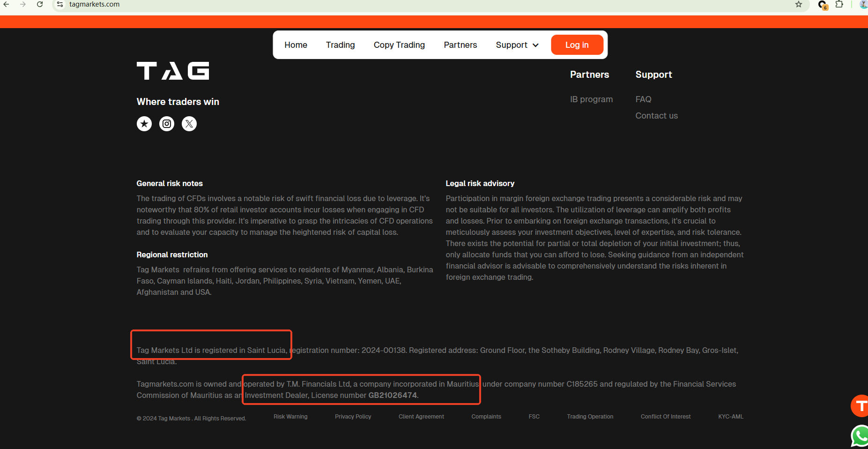Open the orange T chat widget
Image resolution: width=868 pixels, height=449 pixels.
[860, 406]
